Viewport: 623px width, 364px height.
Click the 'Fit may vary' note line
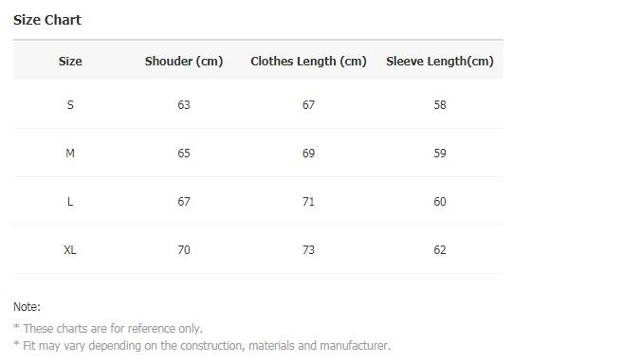[x=202, y=346]
